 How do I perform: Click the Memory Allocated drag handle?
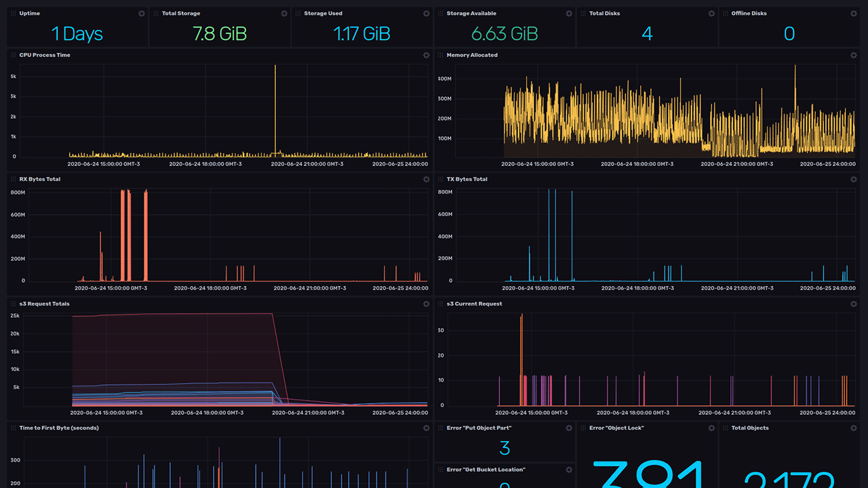pyautogui.click(x=441, y=56)
